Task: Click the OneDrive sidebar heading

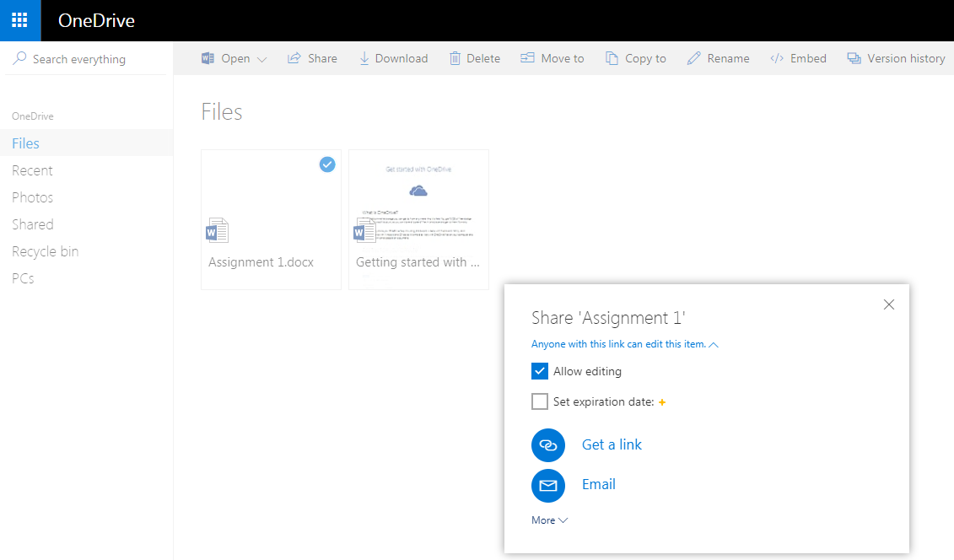Action: tap(33, 116)
